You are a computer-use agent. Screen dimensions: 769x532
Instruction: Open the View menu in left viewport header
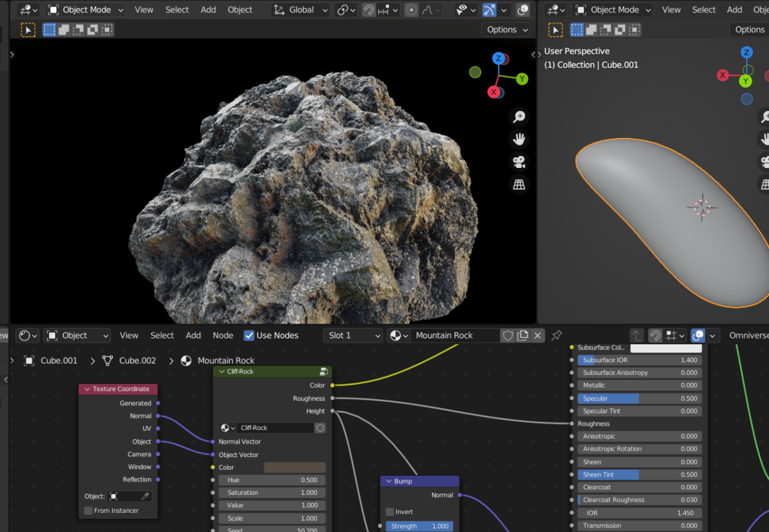tap(144, 10)
